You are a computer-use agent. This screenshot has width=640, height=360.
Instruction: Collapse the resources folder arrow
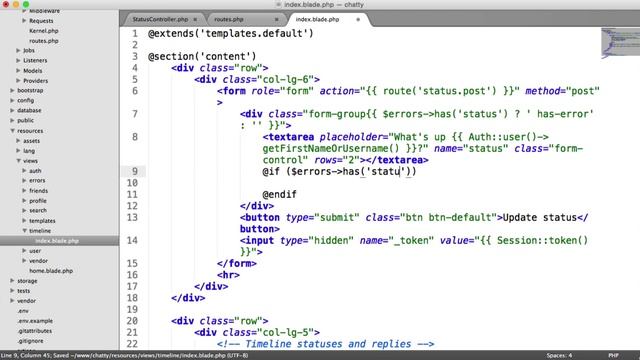(12, 131)
